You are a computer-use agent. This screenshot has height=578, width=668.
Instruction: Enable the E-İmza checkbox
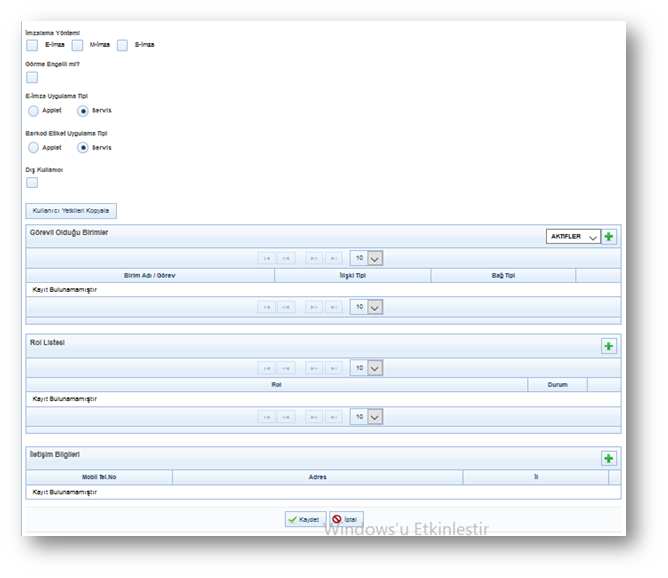(32, 45)
